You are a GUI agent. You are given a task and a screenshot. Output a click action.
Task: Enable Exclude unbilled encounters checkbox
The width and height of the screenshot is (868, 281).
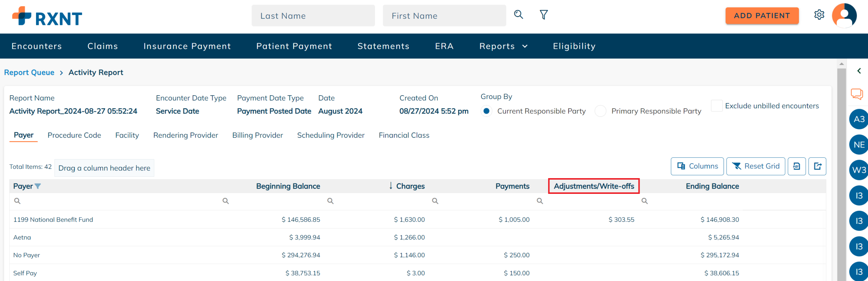(x=716, y=106)
